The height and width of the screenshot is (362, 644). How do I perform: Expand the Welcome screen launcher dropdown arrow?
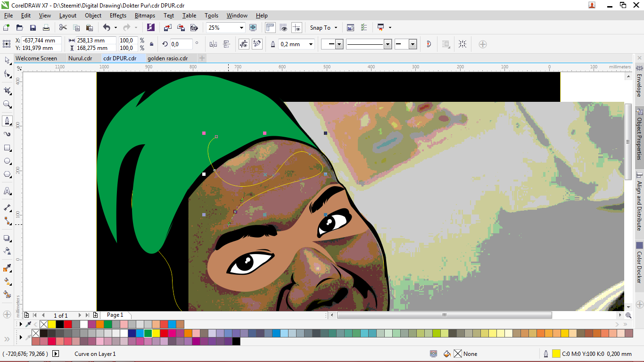pyautogui.click(x=390, y=28)
